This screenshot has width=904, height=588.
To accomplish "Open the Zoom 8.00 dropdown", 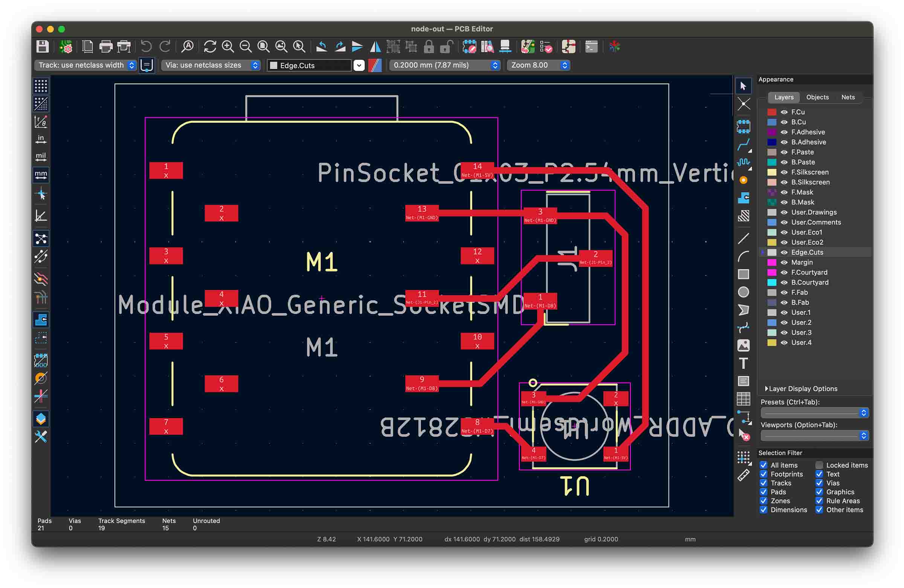I will coord(538,65).
